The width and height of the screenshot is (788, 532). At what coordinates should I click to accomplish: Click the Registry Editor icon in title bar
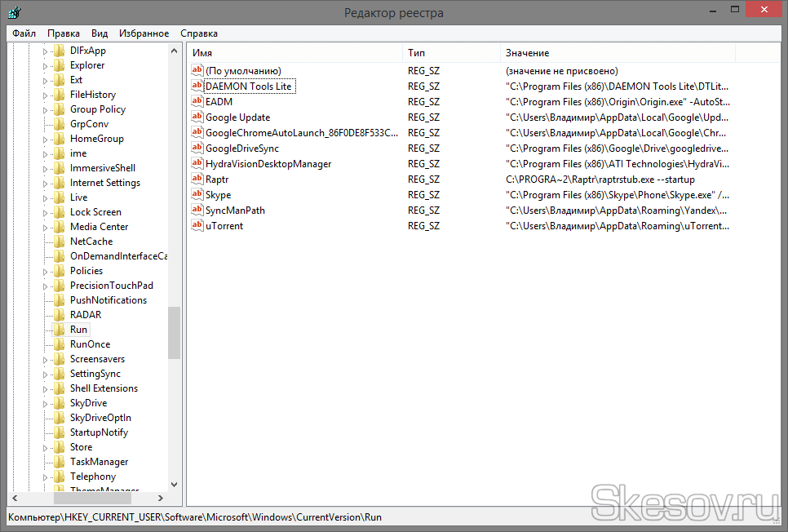12,12
